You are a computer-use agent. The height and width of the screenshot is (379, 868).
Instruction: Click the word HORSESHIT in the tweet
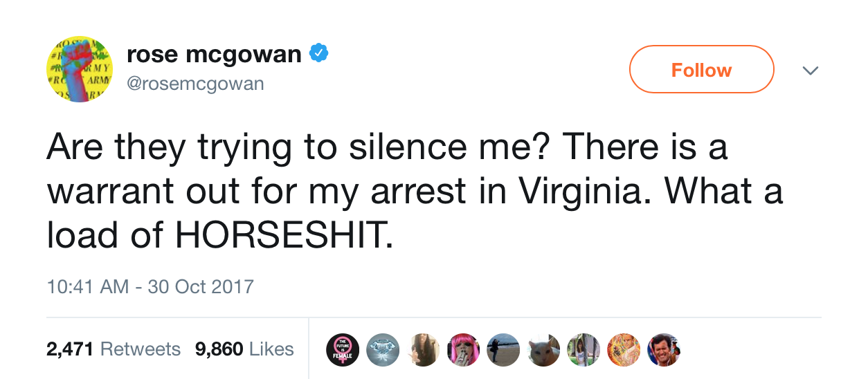tap(282, 237)
